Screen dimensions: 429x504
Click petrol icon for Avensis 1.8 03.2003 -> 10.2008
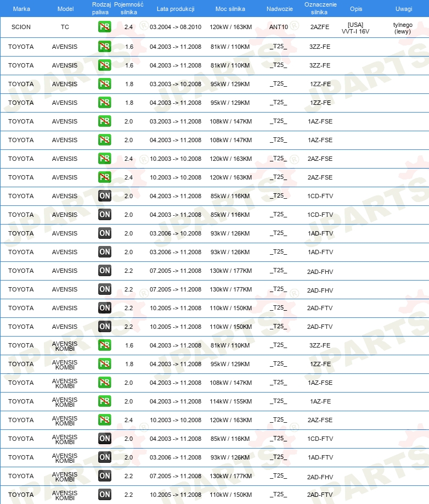(105, 84)
